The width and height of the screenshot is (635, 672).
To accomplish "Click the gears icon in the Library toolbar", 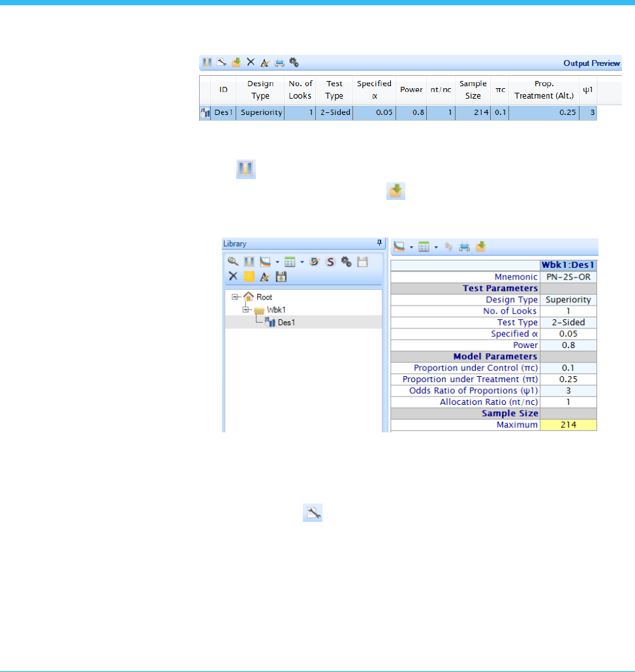I will [347, 261].
